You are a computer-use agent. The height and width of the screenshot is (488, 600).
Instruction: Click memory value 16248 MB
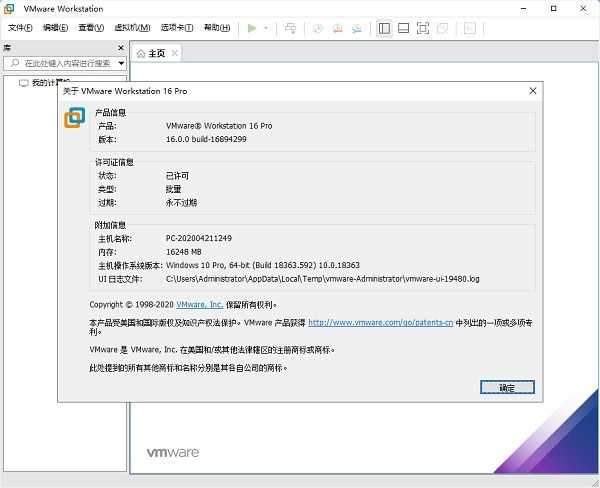click(x=184, y=252)
